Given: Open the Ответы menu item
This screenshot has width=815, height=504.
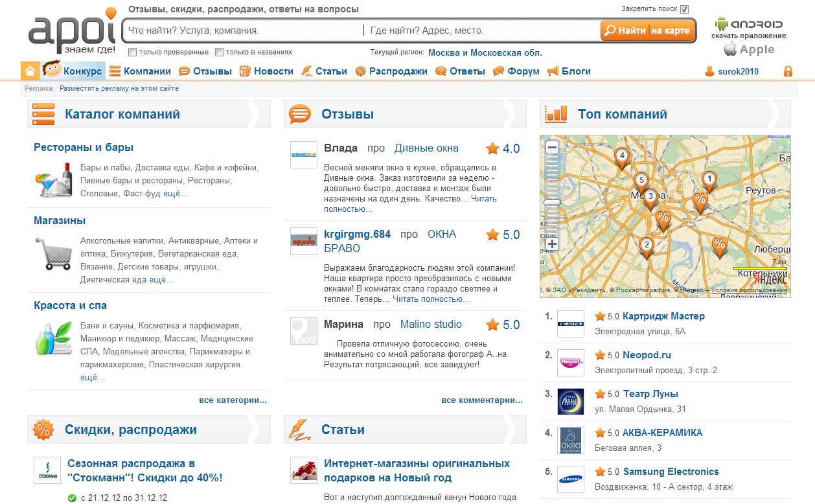Looking at the screenshot, I should [x=460, y=71].
